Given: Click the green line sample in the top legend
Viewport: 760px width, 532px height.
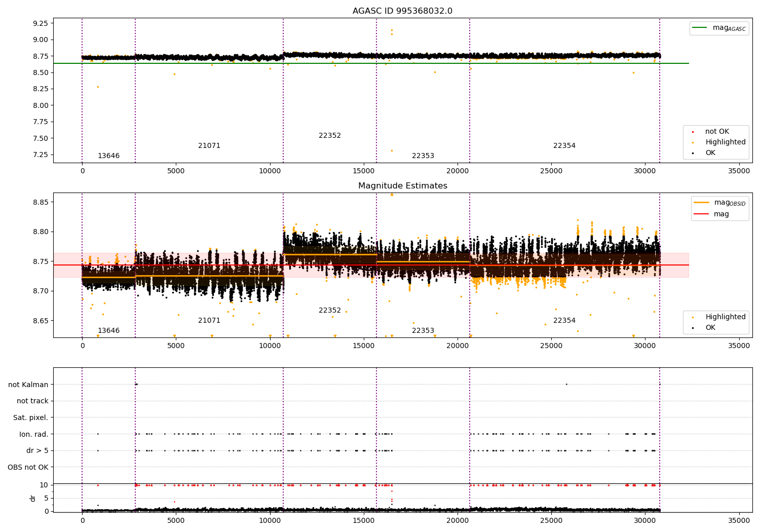Looking at the screenshot, I should click(700, 28).
